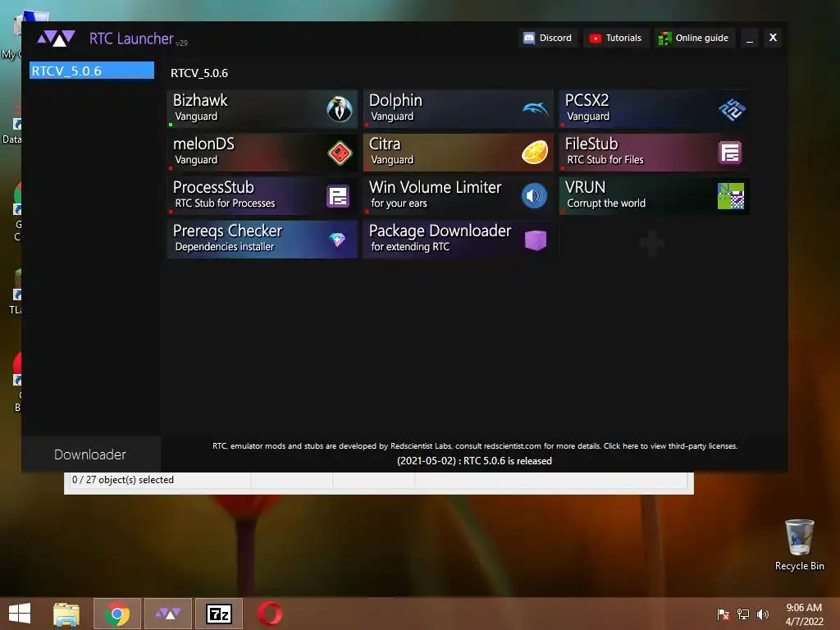840x630 pixels.
Task: Open the Discord link button
Action: point(548,38)
